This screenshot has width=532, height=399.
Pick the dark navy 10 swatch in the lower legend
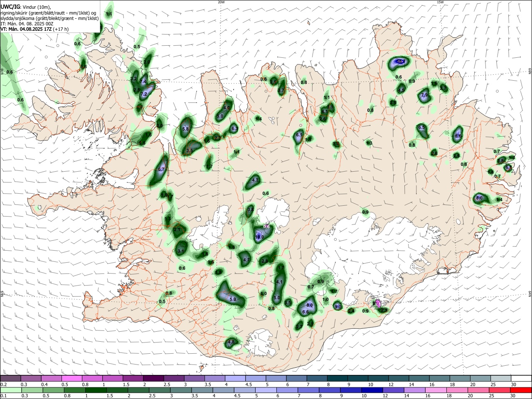click(x=372, y=390)
